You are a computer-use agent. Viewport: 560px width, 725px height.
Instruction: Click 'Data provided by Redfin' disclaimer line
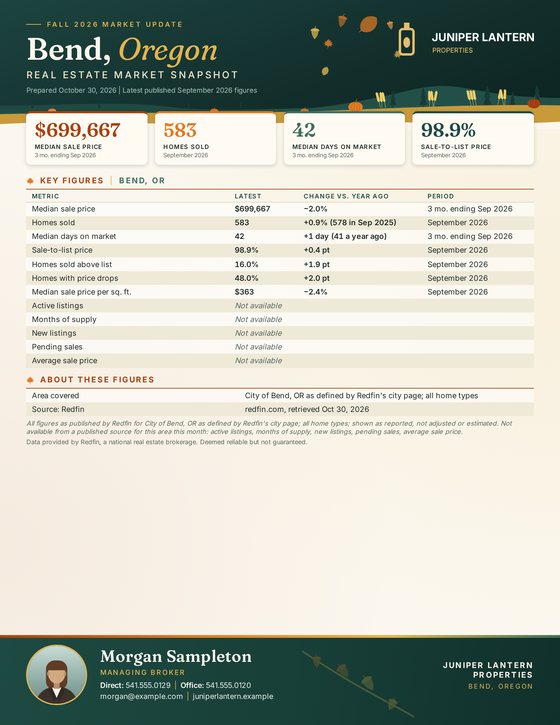(166, 442)
